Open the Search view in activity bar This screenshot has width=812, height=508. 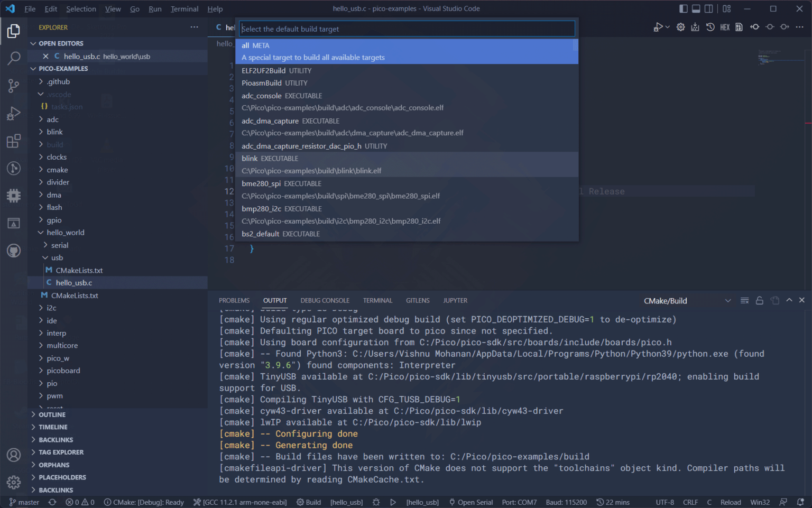click(x=14, y=58)
